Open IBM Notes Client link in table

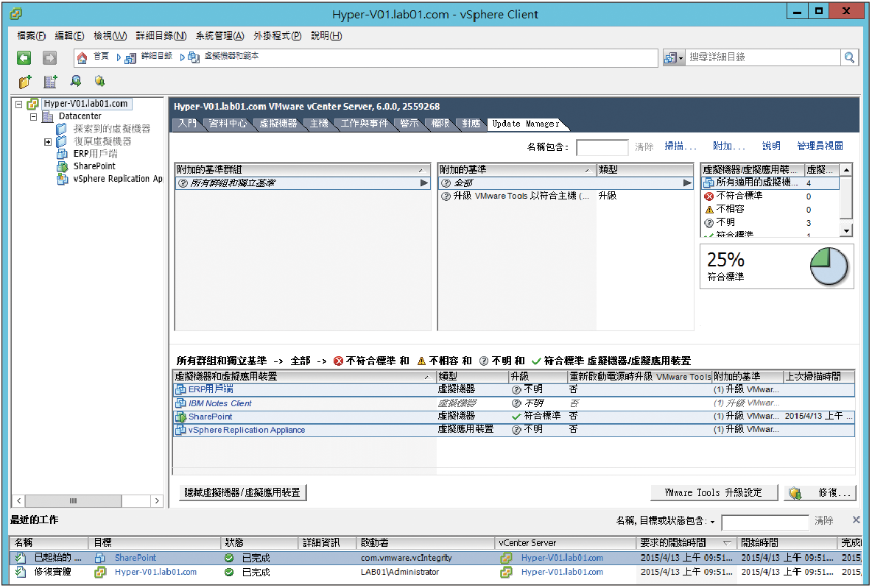click(x=220, y=403)
